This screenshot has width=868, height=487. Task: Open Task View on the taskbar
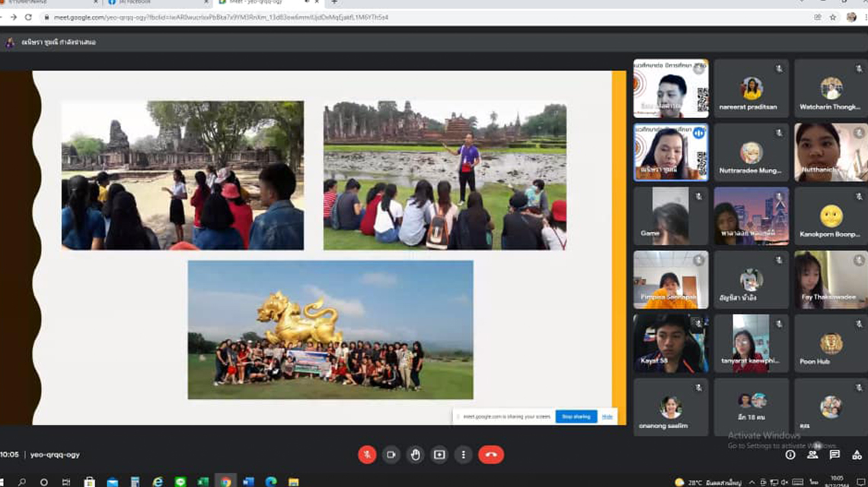(66, 482)
